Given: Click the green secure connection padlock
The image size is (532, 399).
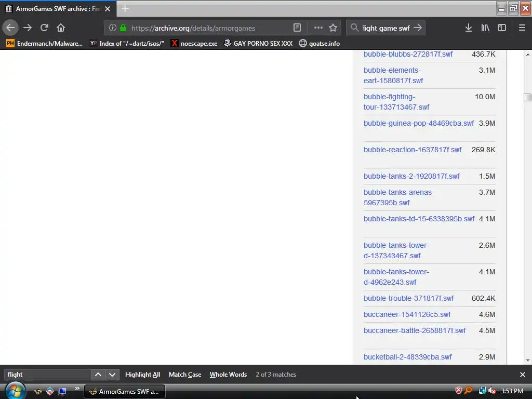Looking at the screenshot, I should click(123, 28).
